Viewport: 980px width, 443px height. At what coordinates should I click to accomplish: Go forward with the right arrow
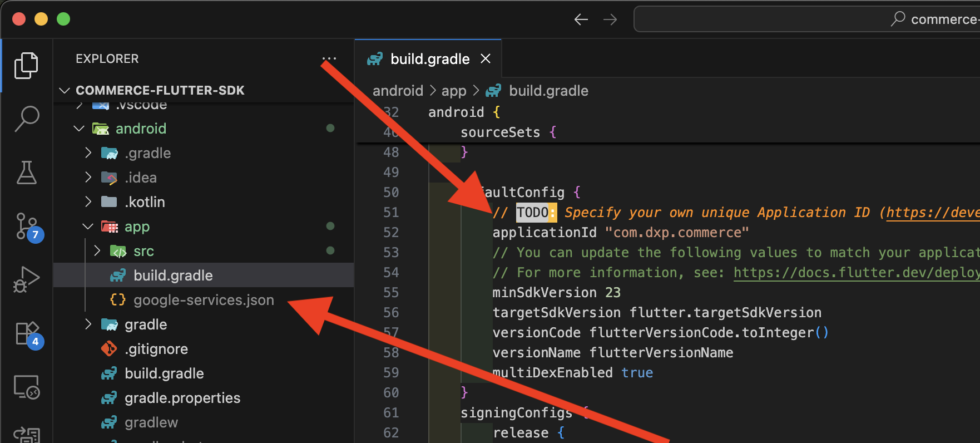(610, 19)
